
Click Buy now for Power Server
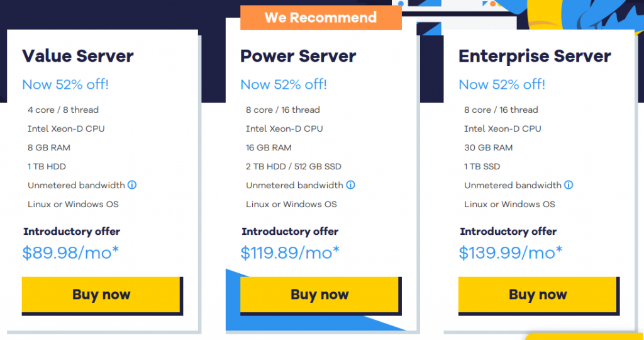pos(319,295)
